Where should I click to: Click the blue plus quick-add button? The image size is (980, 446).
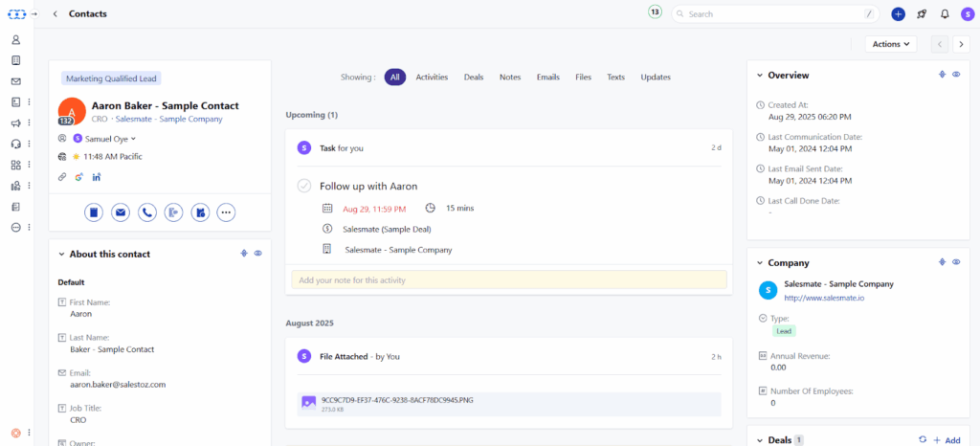(898, 14)
